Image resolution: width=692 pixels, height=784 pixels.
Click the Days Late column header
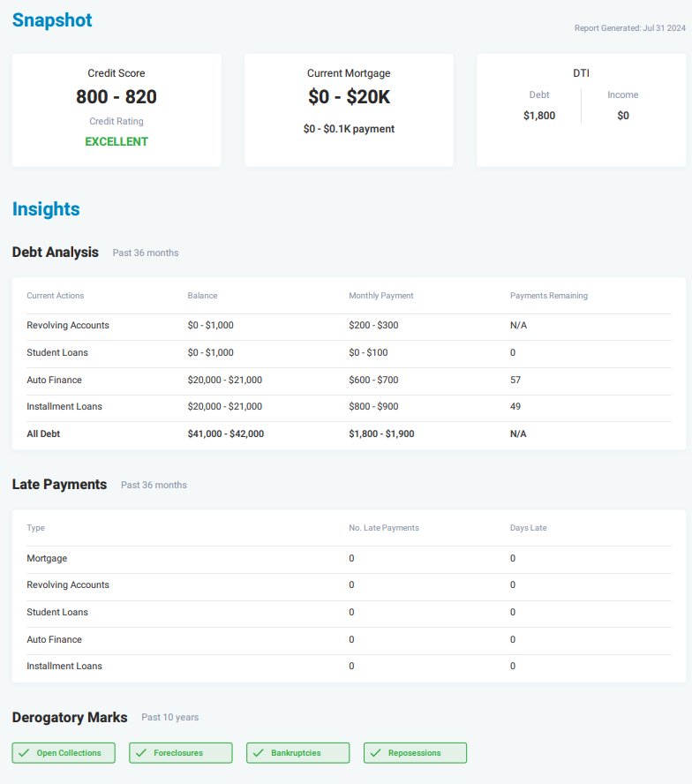point(529,528)
